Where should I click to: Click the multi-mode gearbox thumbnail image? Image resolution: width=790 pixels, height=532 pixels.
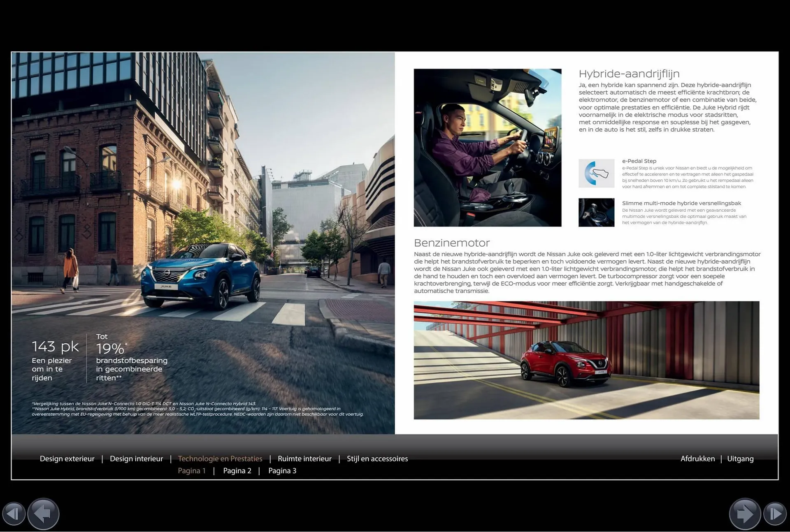point(596,213)
